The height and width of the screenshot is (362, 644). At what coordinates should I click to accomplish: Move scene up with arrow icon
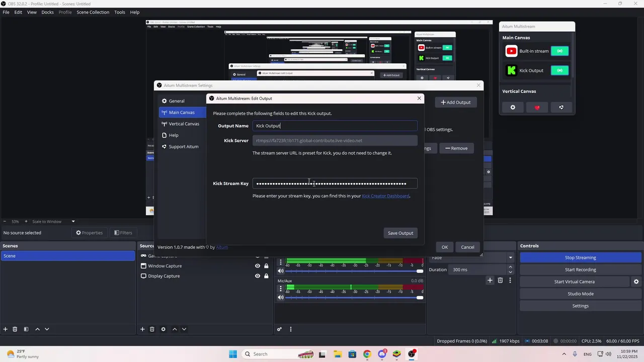[37, 329]
